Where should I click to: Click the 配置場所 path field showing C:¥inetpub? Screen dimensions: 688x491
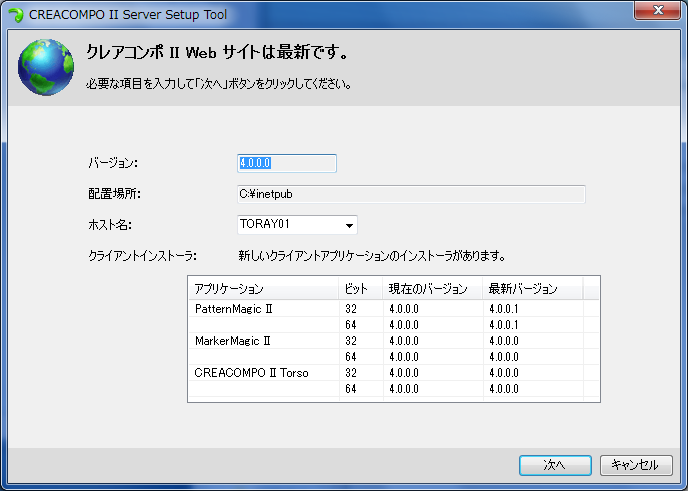tap(410, 194)
